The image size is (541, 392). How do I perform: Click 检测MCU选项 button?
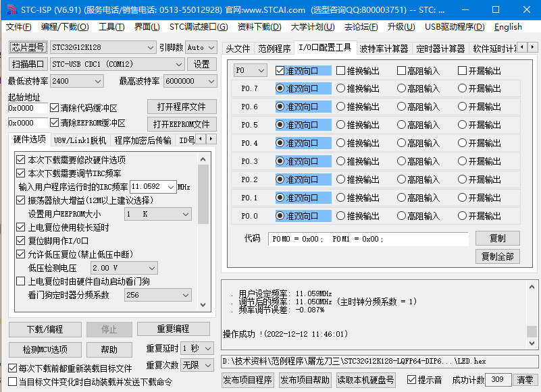click(x=45, y=349)
